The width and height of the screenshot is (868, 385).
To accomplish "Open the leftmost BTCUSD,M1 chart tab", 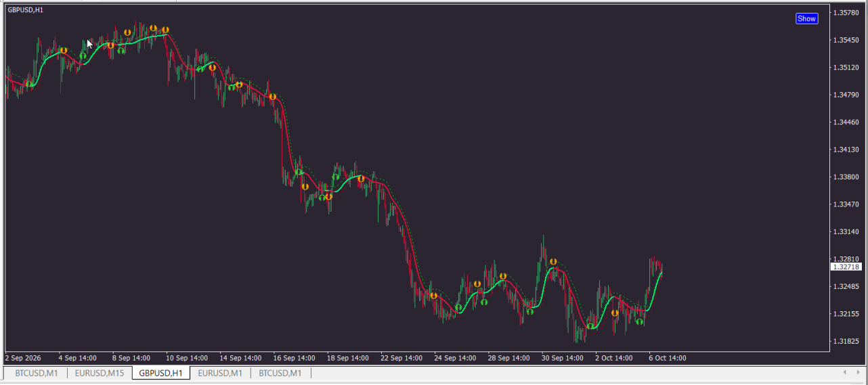I will pyautogui.click(x=37, y=373).
